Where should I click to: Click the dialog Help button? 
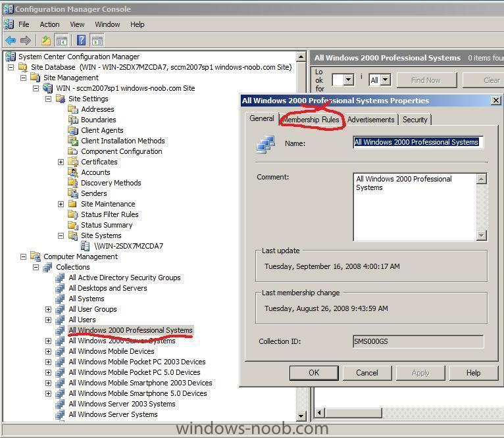coord(474,373)
